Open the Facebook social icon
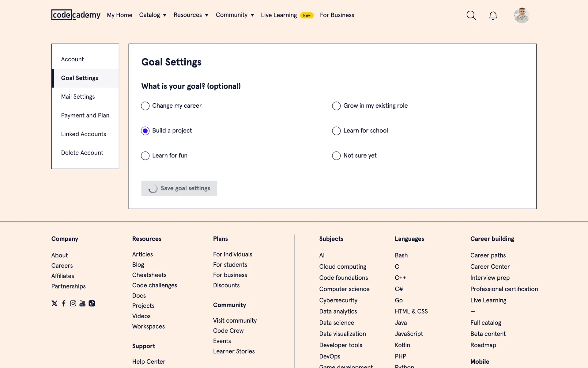The height and width of the screenshot is (368, 588). point(64,303)
